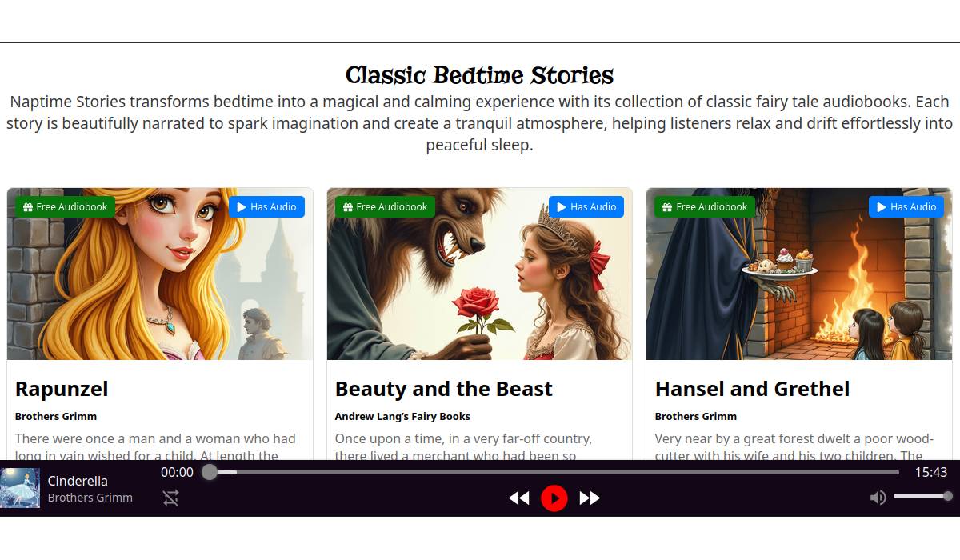The width and height of the screenshot is (960, 560).
Task: Click Has Audio badge on Beauty and Beast
Action: 586,207
